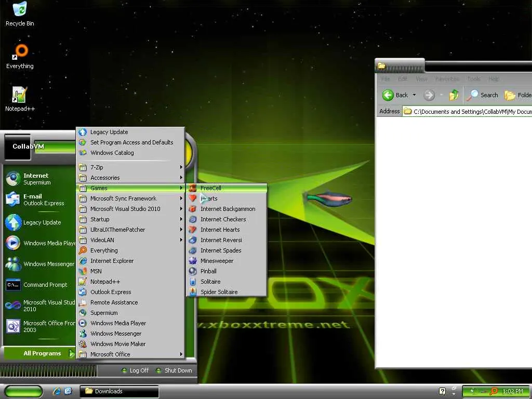Open Command Prompt from Start menu
This screenshot has height=399, width=532.
39,285
